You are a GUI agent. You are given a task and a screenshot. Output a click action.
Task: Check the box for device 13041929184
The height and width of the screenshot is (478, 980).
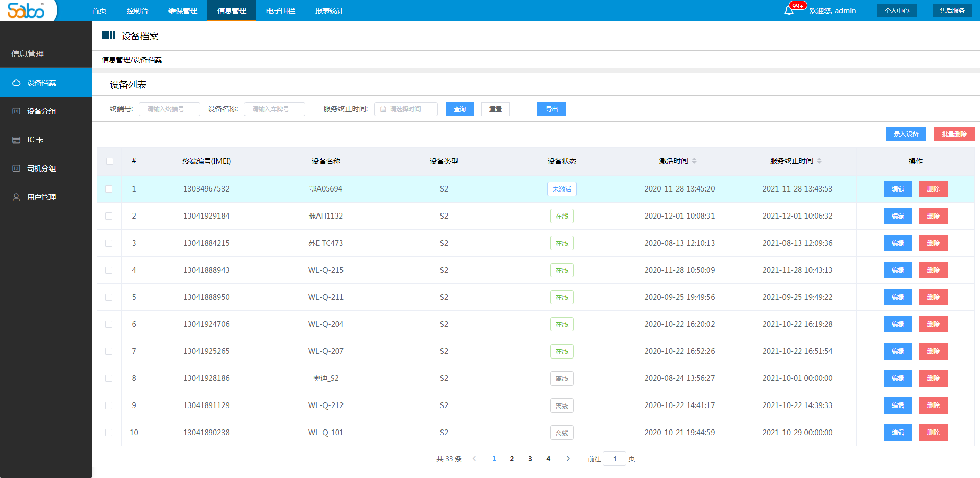[109, 216]
